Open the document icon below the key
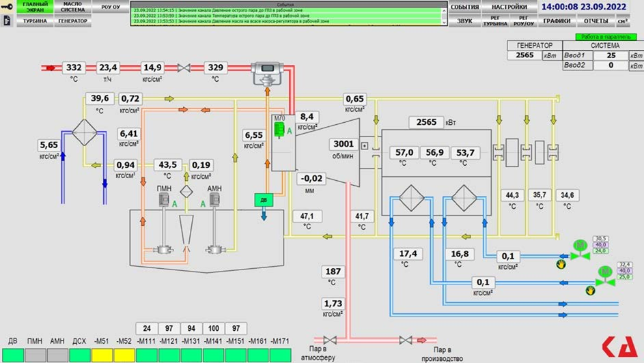 click(x=7, y=20)
